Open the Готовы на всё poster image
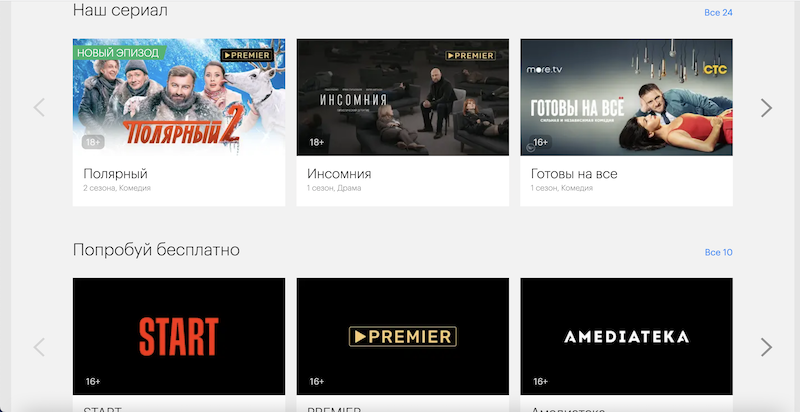Viewport: 800px width, 412px height. coord(627,97)
